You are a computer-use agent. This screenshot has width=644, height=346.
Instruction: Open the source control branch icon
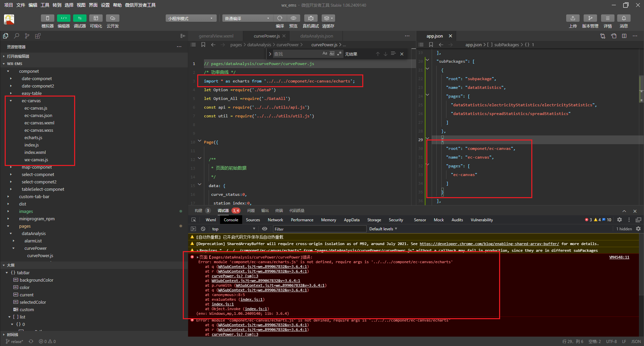27,36
